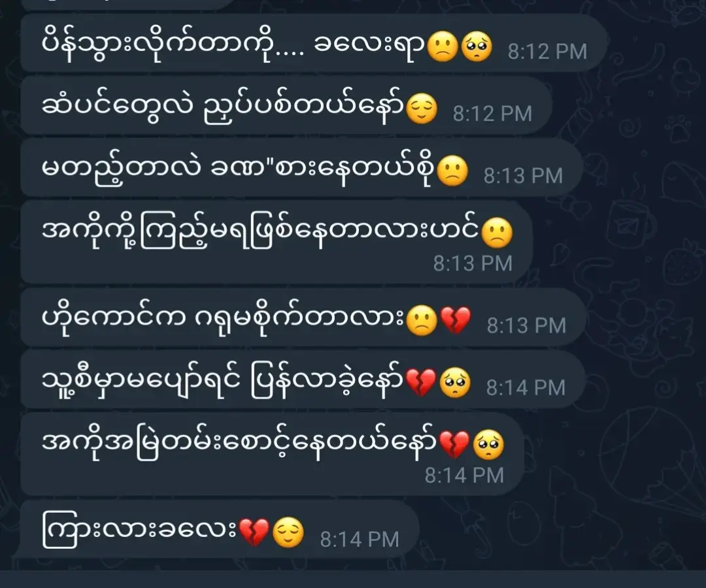Image resolution: width=706 pixels, height=588 pixels.
Task: Click the frowning emoji after ဖြစ်နေတာလားဟင်
Action: 497,233
